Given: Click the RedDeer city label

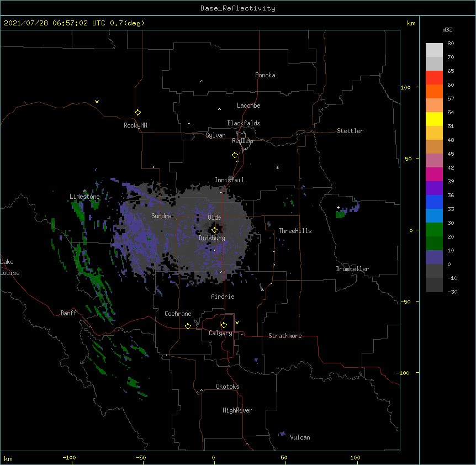Looking at the screenshot, I should tap(243, 141).
